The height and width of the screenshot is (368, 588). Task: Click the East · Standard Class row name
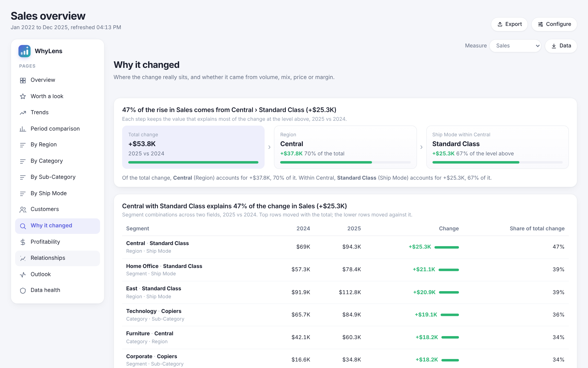click(x=154, y=288)
